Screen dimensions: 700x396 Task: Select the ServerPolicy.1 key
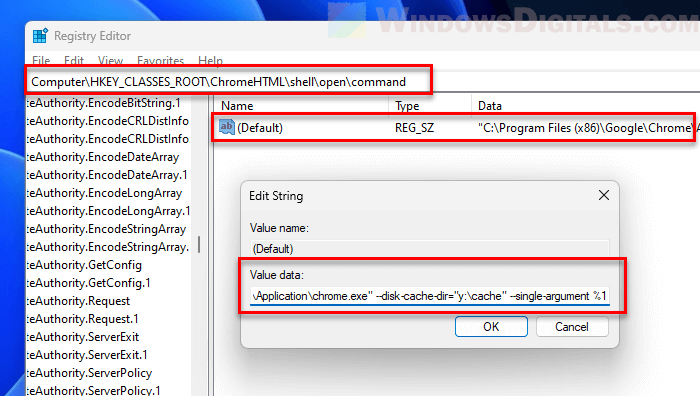(x=94, y=390)
